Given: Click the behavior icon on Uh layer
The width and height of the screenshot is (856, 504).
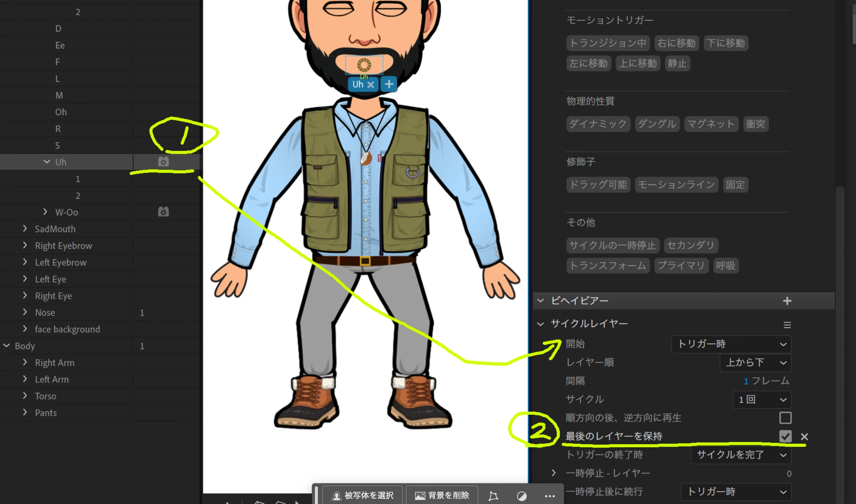Looking at the screenshot, I should (x=163, y=162).
